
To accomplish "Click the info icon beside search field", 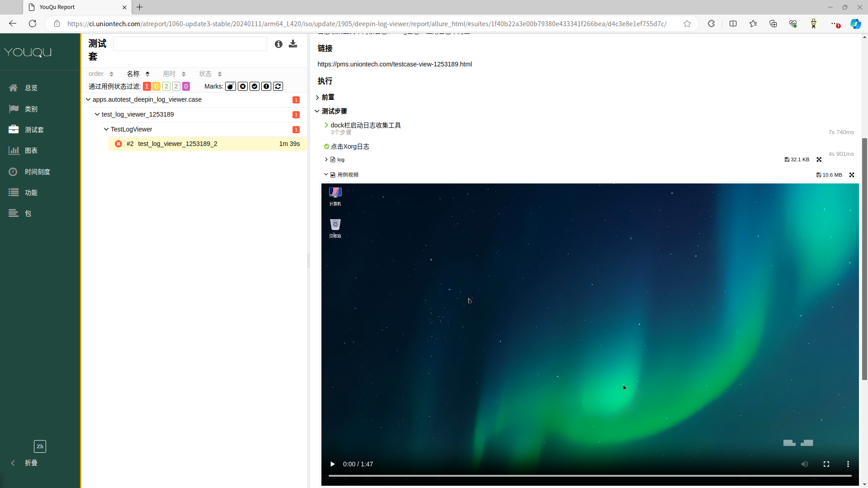I will 278,44.
